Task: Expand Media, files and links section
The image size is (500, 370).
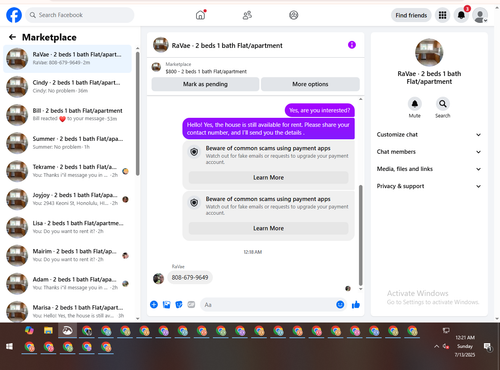Action: 429,169
